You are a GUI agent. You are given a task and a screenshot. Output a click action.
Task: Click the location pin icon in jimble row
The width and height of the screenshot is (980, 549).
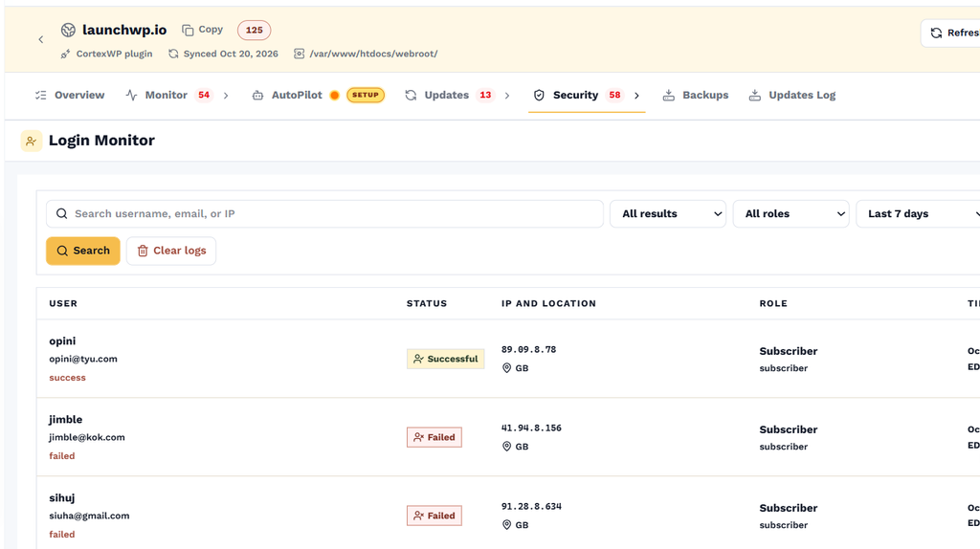tap(507, 447)
